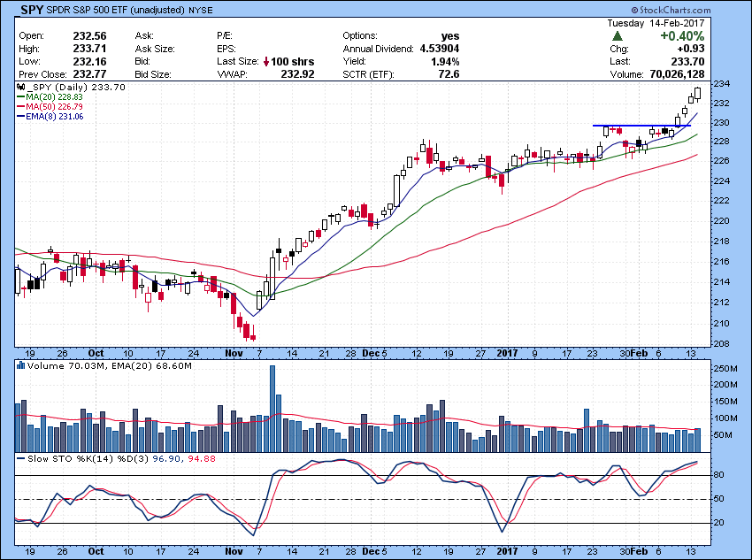The height and width of the screenshot is (560, 752).
Task: Click 2017 on the bottom stochastic date axis
Action: [508, 551]
